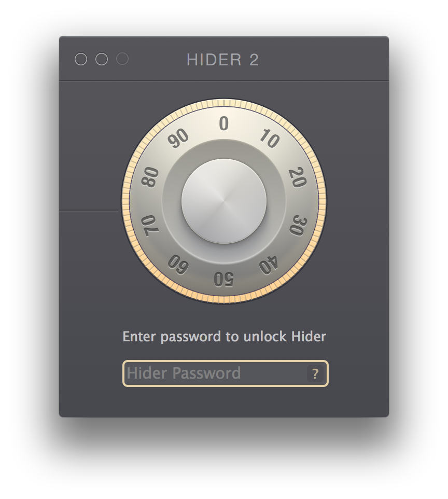Click the 0 mark on the dial
The height and width of the screenshot is (499, 448).
click(224, 123)
